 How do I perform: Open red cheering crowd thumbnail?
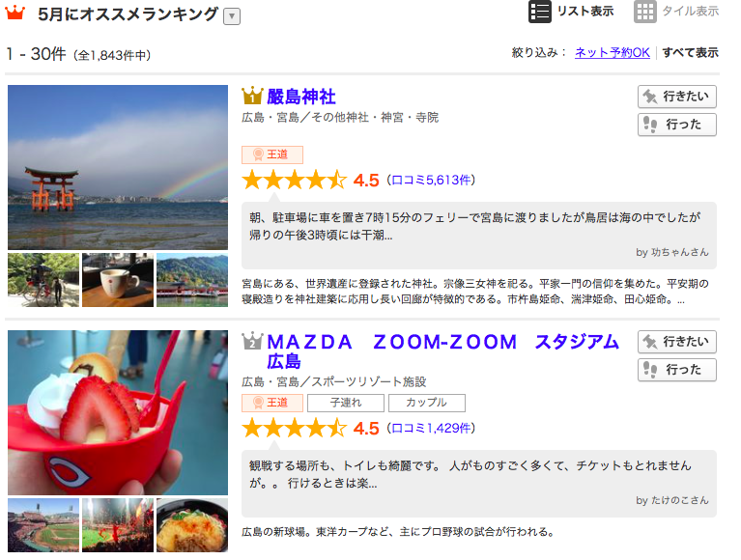118,525
